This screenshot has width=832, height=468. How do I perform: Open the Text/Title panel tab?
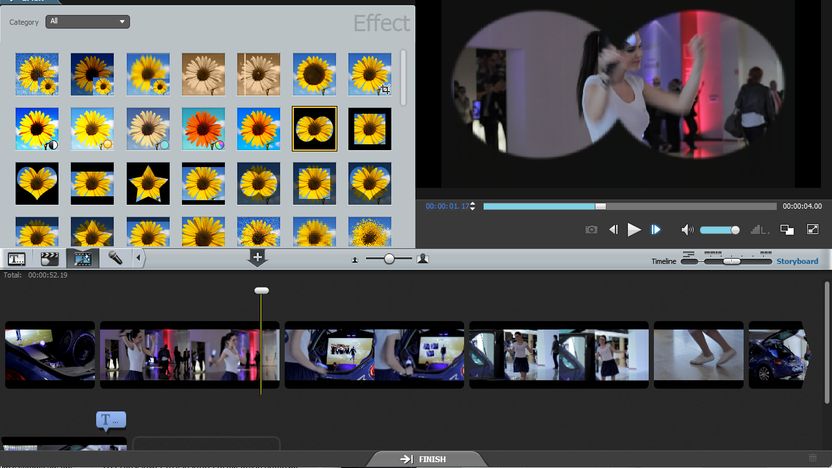pos(16,258)
